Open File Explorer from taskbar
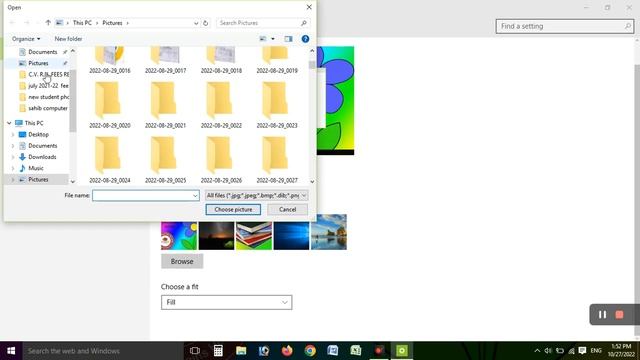Image resolution: width=640 pixels, height=360 pixels. point(241,351)
